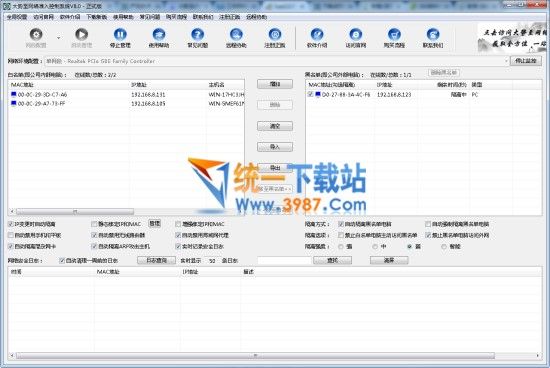Click the 访问官网 toolbar icon
This screenshot has height=368, width=550.
click(356, 34)
